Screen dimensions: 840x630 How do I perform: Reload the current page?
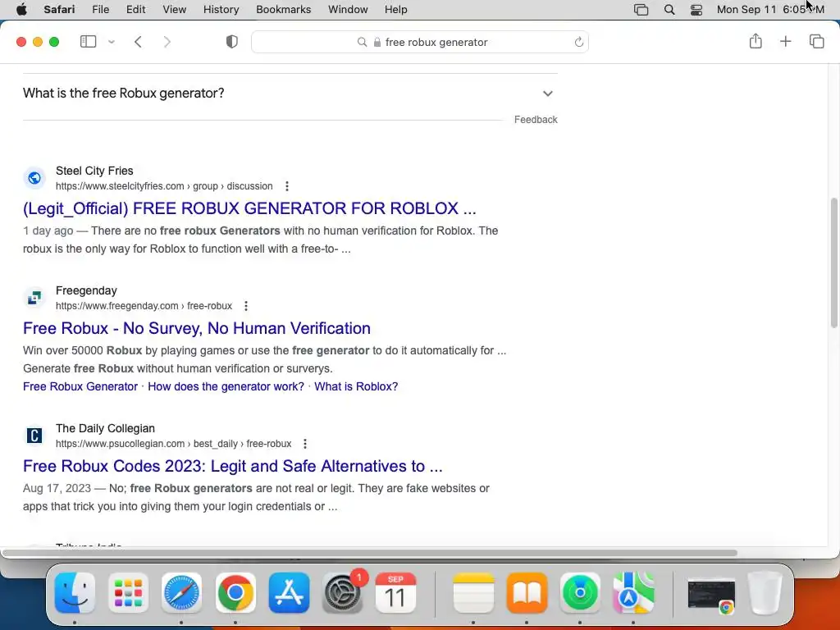[x=578, y=42]
